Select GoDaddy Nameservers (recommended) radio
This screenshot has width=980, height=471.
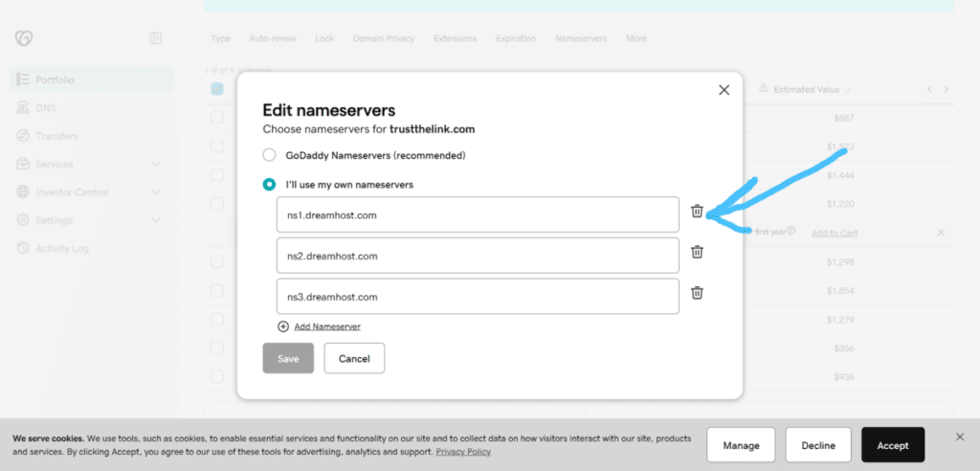[x=269, y=154]
